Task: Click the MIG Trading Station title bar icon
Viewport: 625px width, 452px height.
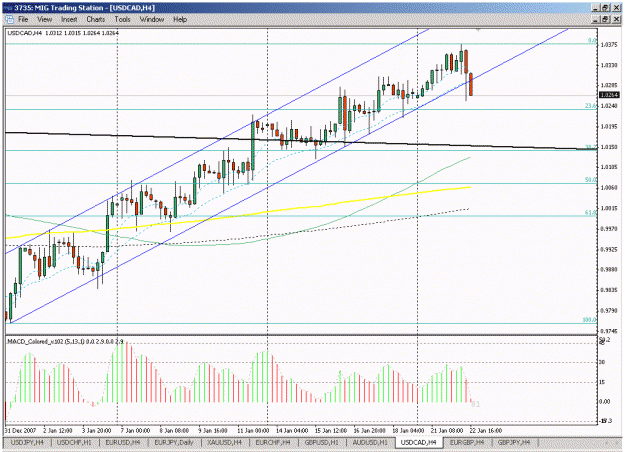Action: [x=8, y=8]
